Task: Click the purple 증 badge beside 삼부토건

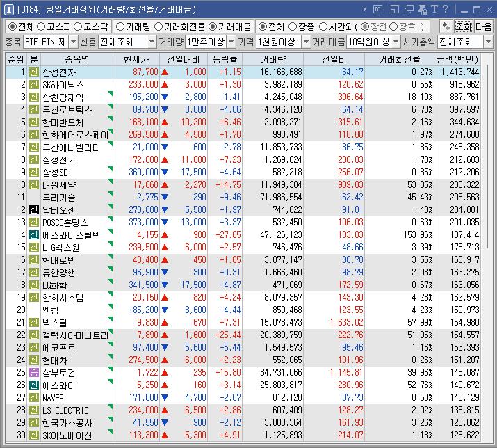Action: click(34, 372)
